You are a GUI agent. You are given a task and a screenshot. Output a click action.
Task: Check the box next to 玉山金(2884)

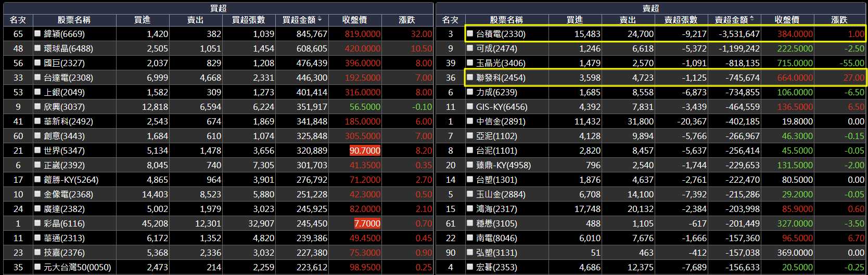point(470,194)
